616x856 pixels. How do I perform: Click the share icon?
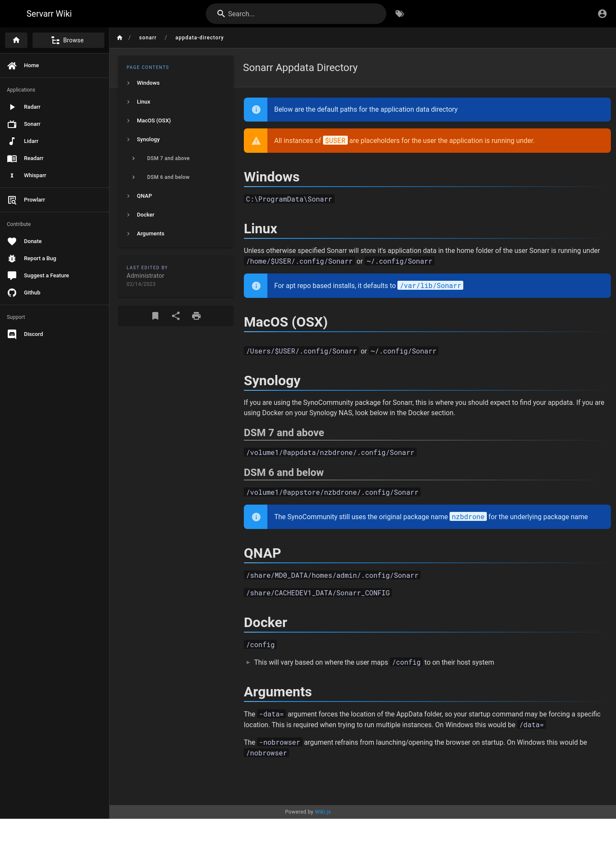click(x=176, y=316)
